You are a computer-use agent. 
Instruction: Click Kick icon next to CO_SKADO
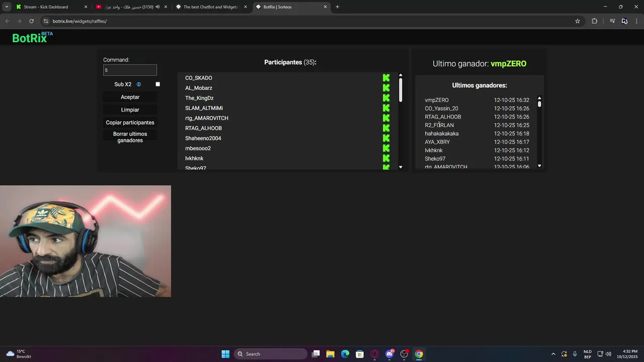click(386, 78)
